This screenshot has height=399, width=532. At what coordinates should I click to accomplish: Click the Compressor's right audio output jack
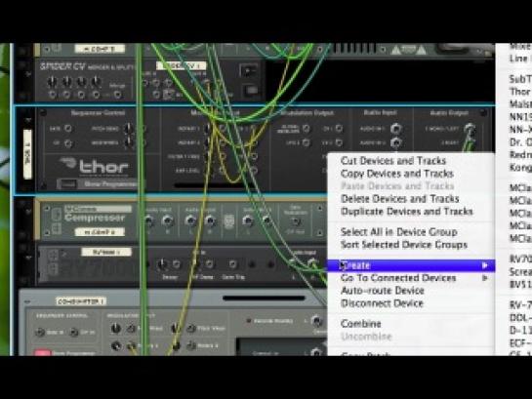coord(210,221)
